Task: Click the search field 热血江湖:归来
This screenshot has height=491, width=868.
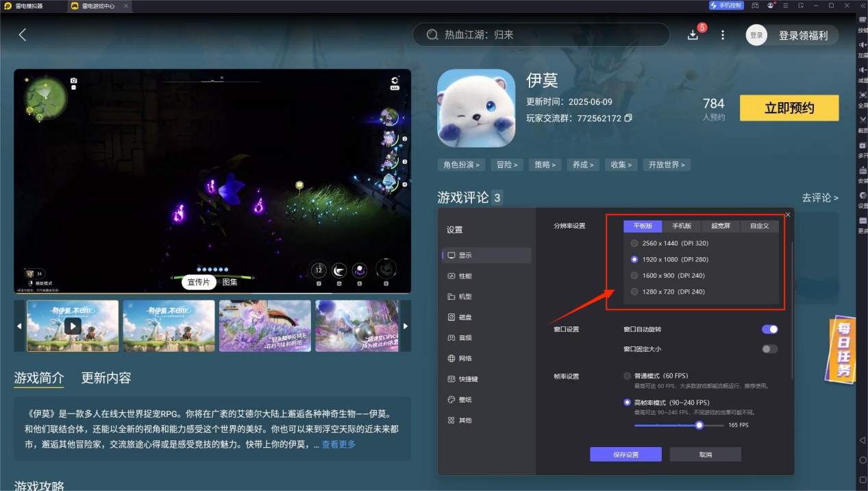Action: [x=541, y=35]
